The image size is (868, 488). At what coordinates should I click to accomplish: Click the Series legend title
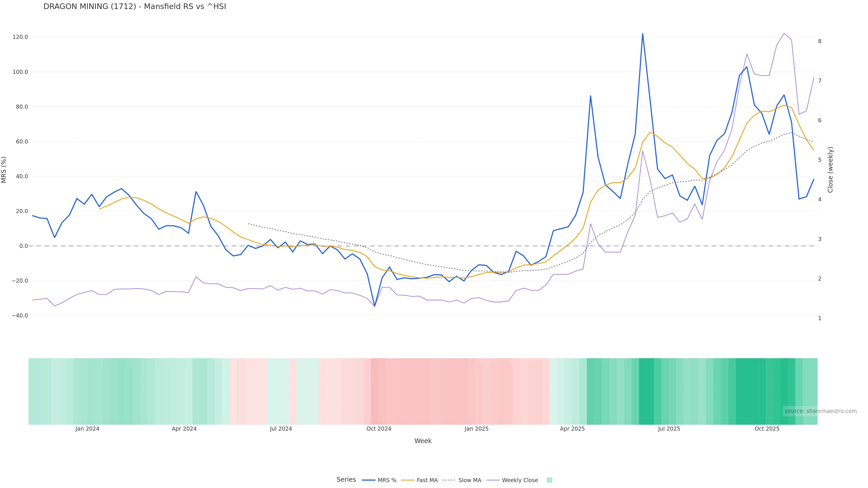[x=346, y=480]
